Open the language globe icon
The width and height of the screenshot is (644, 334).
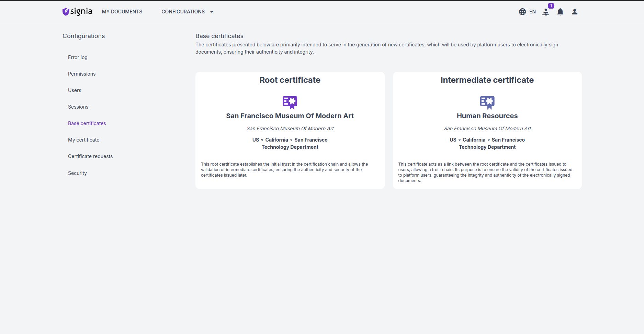522,12
